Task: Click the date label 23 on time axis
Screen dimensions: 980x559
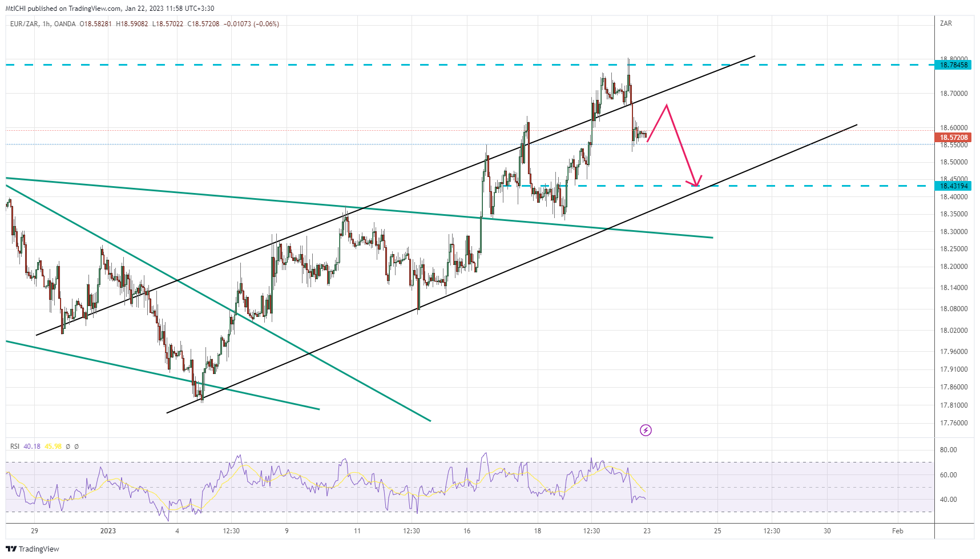Action: [x=647, y=531]
